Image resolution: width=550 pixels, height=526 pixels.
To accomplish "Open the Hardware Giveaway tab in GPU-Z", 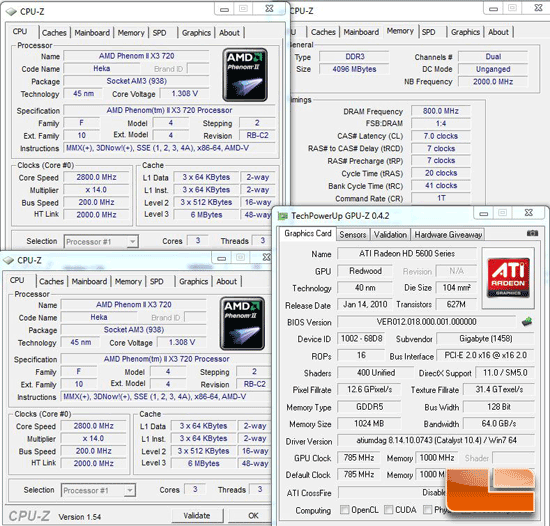I will [448, 235].
